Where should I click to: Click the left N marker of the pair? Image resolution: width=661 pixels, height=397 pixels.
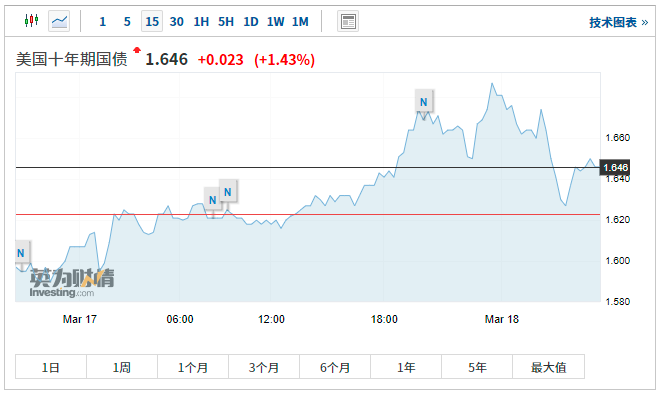coord(212,200)
